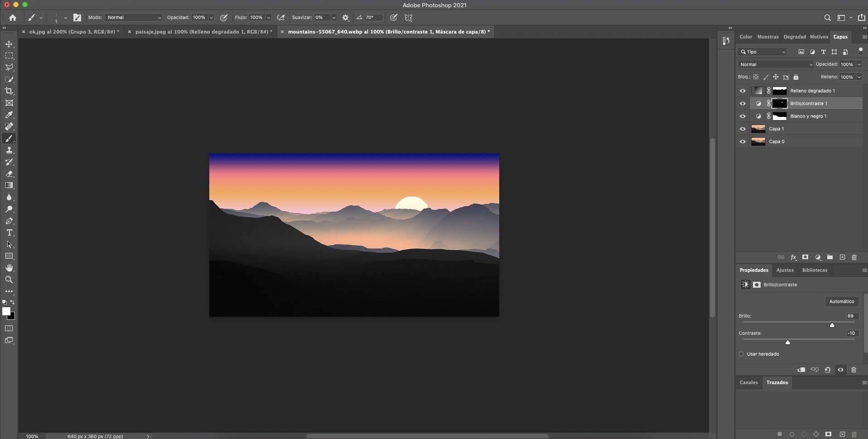868x439 pixels.
Task: Switch to the paisaje.jpeg document tab
Action: pos(203,32)
